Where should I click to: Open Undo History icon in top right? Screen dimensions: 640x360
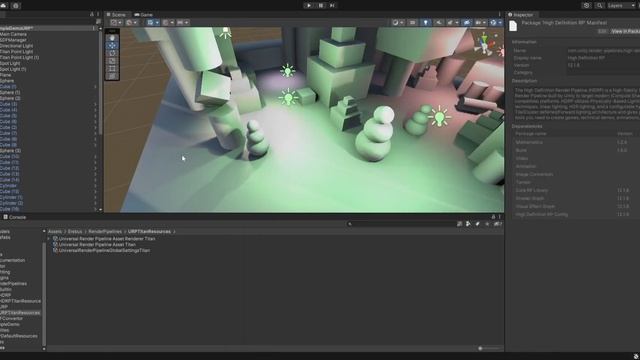coord(587,5)
